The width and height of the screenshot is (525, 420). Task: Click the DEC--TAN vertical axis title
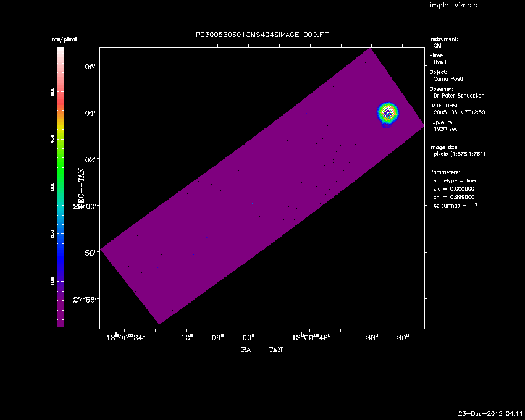81,188
